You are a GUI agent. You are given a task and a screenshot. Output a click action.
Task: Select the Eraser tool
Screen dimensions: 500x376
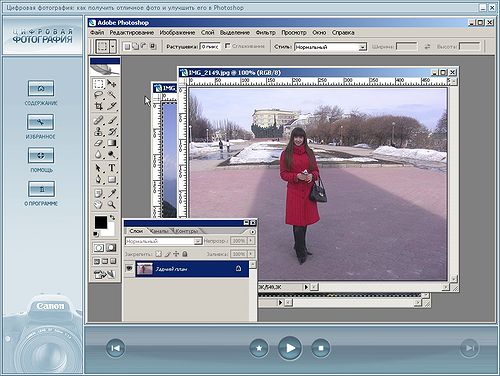[98, 143]
